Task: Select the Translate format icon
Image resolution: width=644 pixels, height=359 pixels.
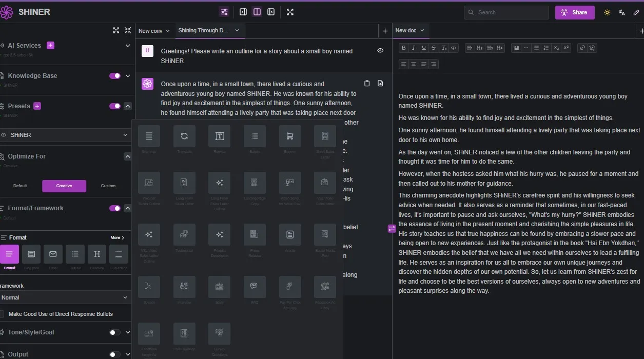Action: click(x=184, y=136)
